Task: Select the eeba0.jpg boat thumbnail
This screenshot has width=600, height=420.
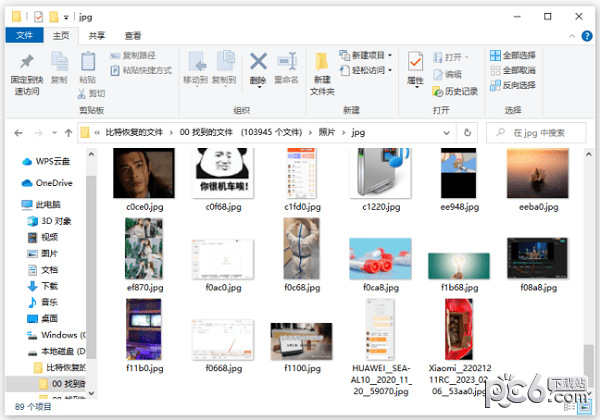Action: point(538,173)
